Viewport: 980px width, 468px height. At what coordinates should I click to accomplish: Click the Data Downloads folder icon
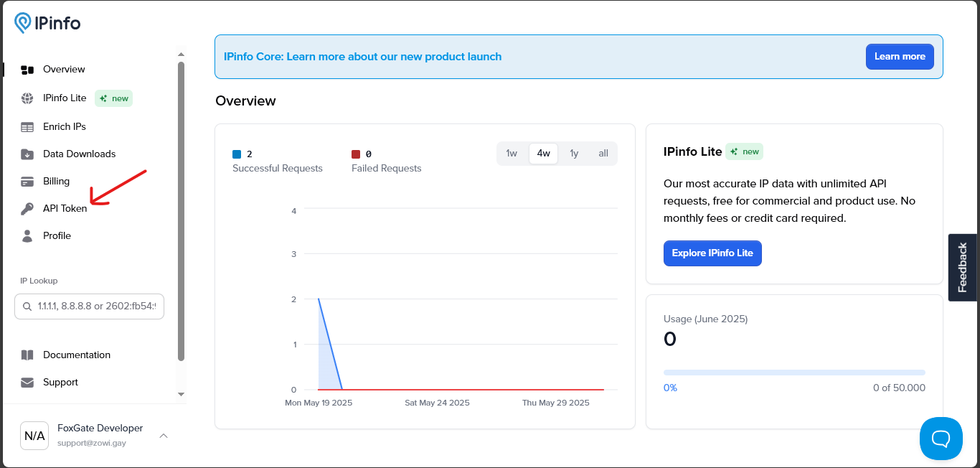(x=27, y=154)
